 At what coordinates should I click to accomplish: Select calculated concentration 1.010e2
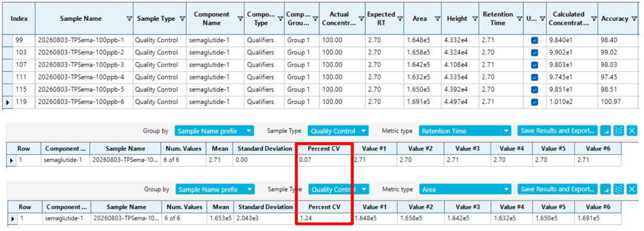click(572, 102)
